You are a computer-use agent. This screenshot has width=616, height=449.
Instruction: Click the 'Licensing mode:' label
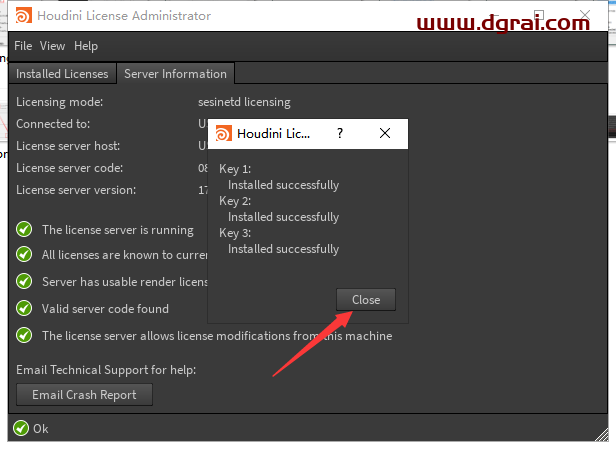[59, 102]
